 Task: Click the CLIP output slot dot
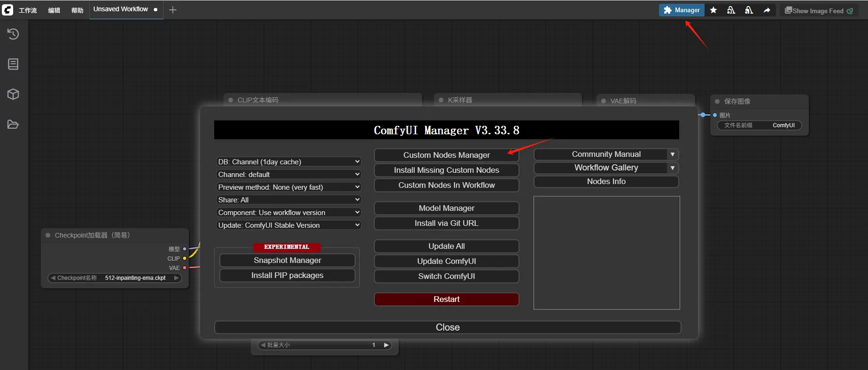(185, 258)
